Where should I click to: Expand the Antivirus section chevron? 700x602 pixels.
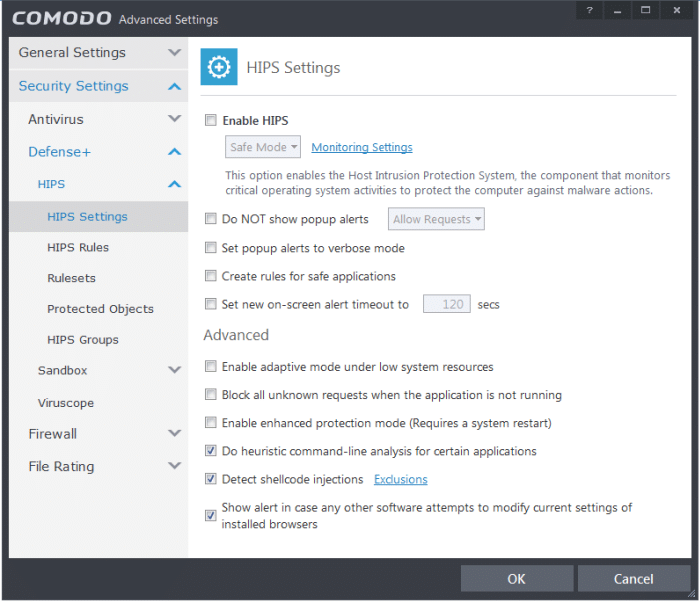[x=175, y=119]
